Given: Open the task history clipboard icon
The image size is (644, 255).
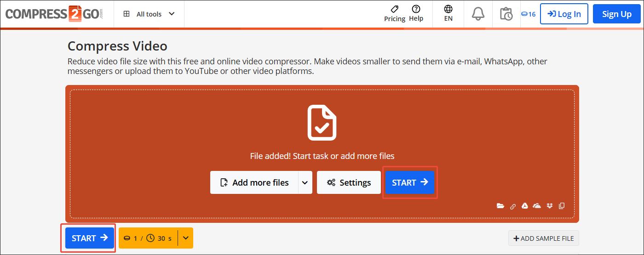Looking at the screenshot, I should [506, 14].
